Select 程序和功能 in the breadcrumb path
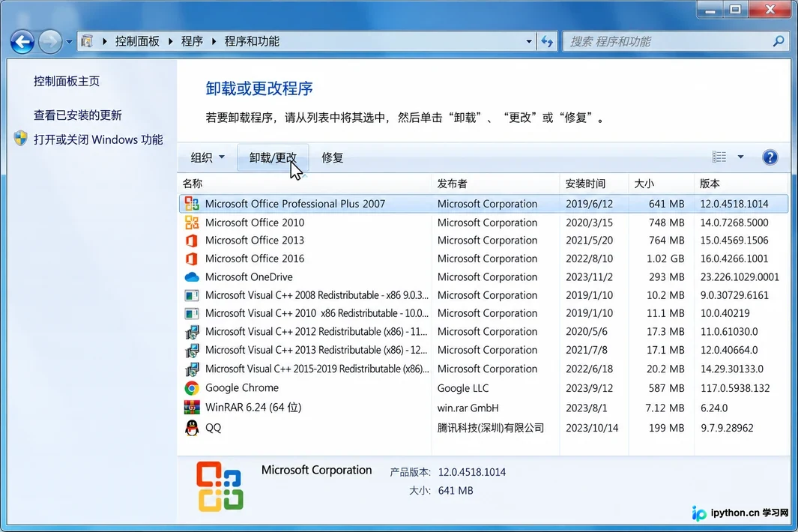 click(252, 41)
